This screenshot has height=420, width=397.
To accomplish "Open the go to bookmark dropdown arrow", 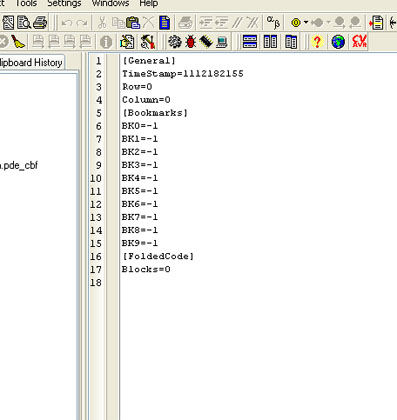I will pos(328,23).
